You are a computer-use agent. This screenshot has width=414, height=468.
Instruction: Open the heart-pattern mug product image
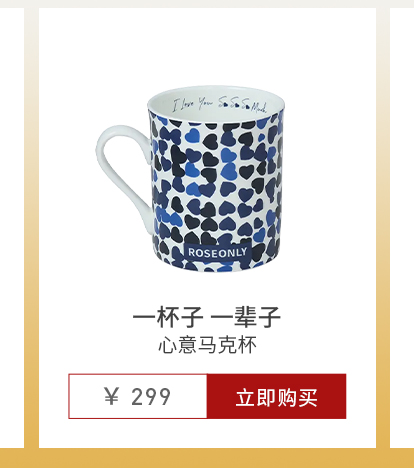[190, 179]
